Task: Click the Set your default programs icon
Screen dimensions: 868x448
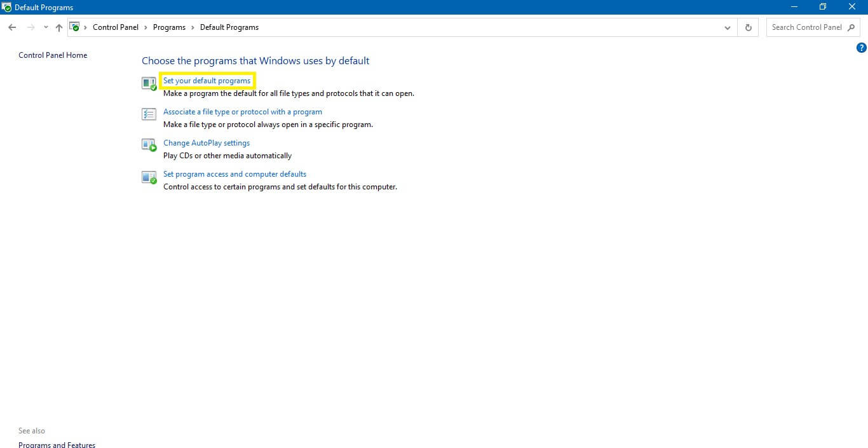Action: click(x=149, y=83)
